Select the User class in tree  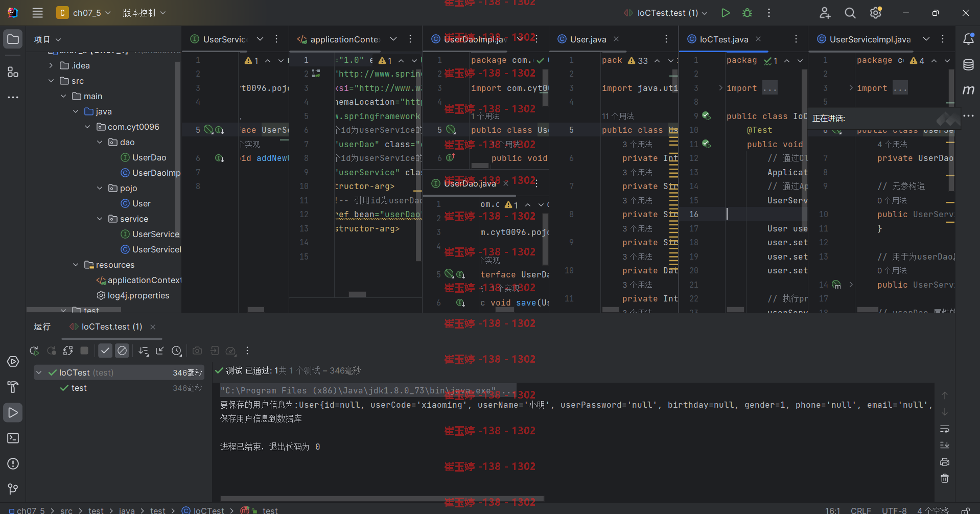click(136, 203)
